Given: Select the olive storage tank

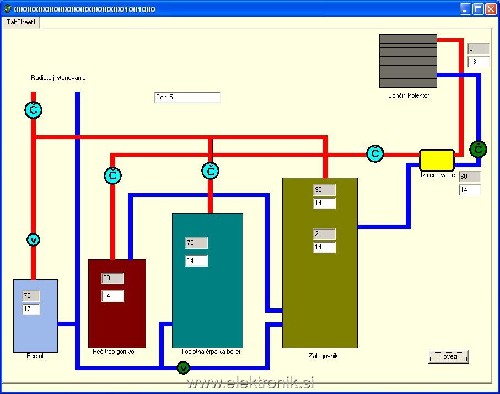Looking at the screenshot, I should (320, 263).
